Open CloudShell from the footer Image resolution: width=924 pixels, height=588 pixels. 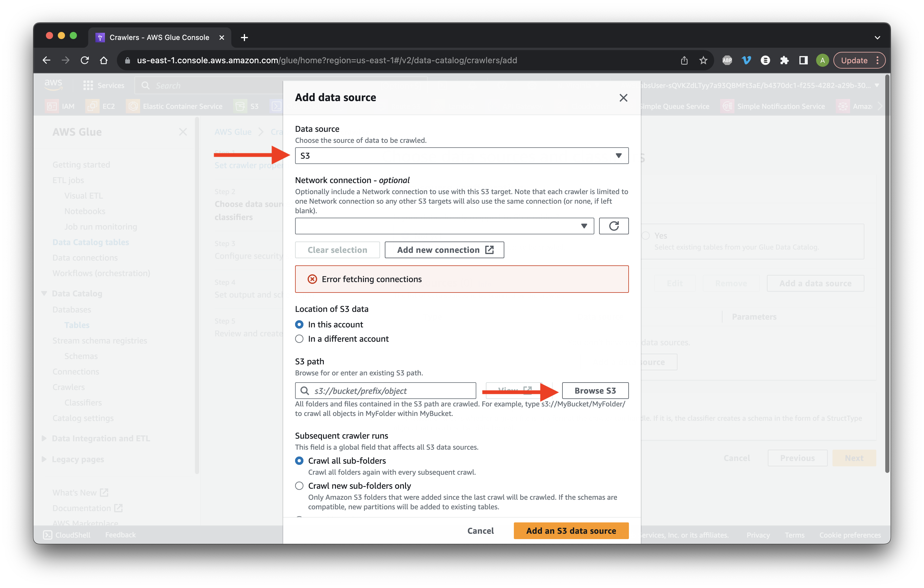pos(67,535)
